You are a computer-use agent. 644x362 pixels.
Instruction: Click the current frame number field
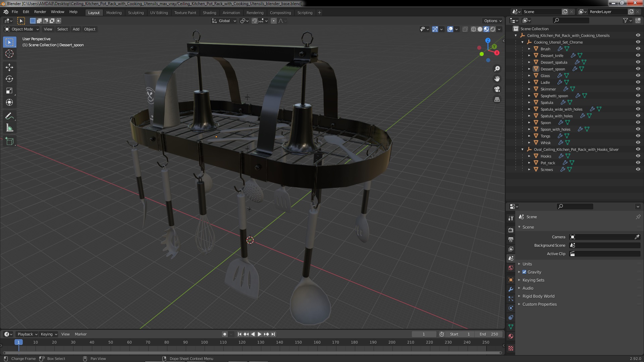coord(424,334)
